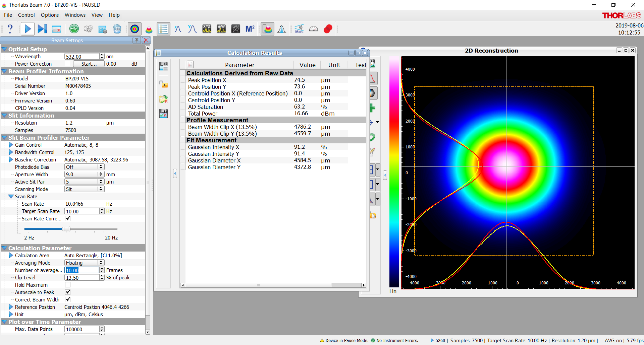Open settings with the gears toolbar icon
644x345 pixels.
pos(88,29)
